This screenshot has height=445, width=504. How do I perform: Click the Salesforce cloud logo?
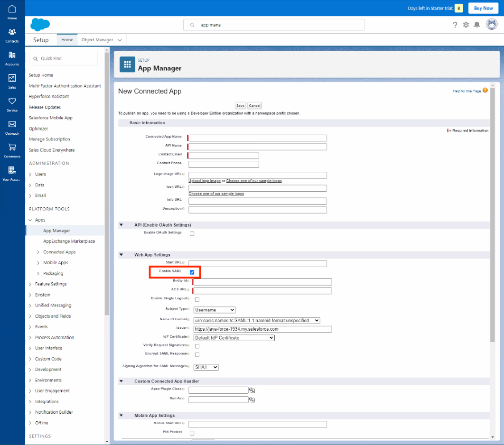40,25
